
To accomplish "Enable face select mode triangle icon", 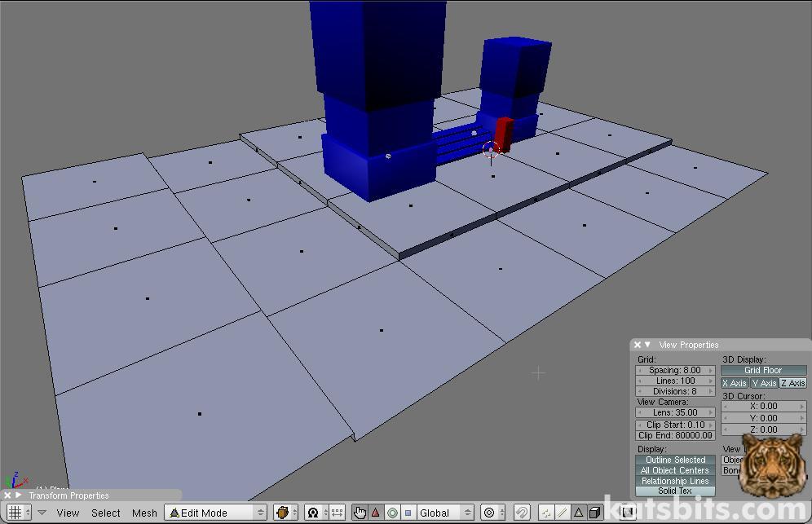I will pos(579,513).
